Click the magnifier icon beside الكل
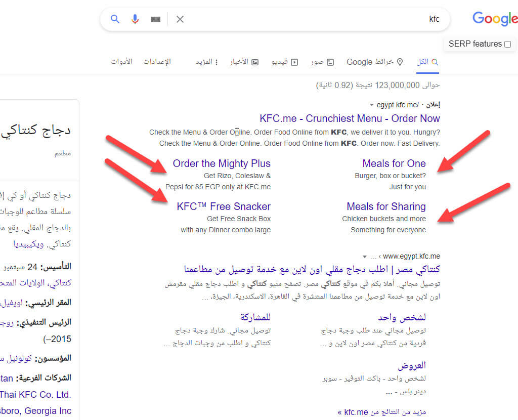The width and height of the screenshot is (518, 420). [435, 62]
